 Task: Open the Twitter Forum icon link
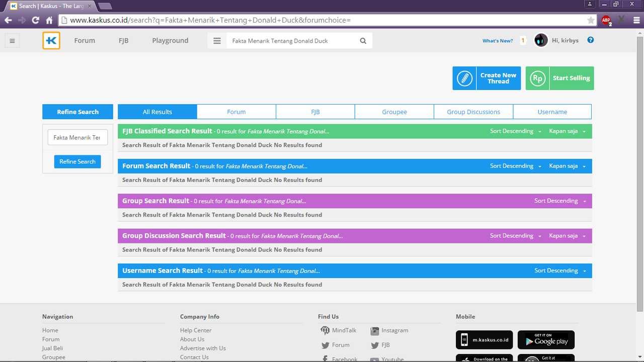click(325, 345)
